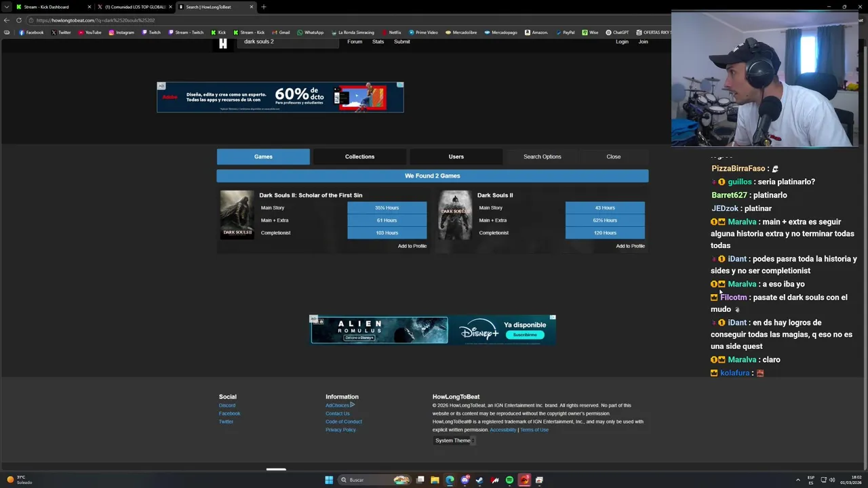This screenshot has height=488, width=868.
Task: Focus the 'dark souls 2' search field
Action: [288, 42]
